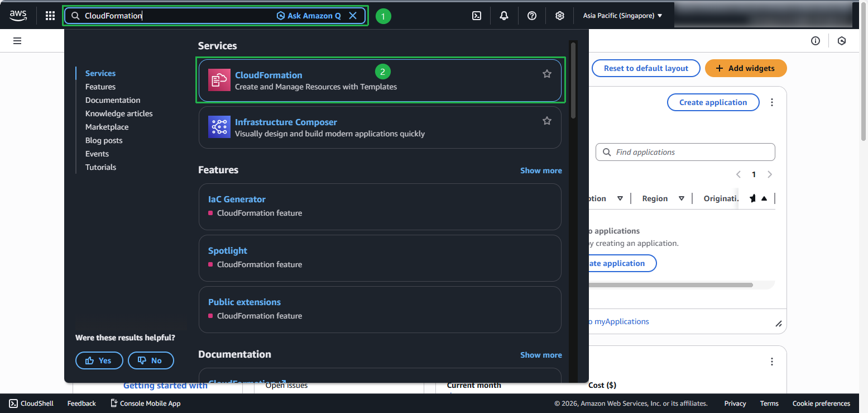Favorite Infrastructure Composer with its star
The image size is (868, 413).
[546, 120]
